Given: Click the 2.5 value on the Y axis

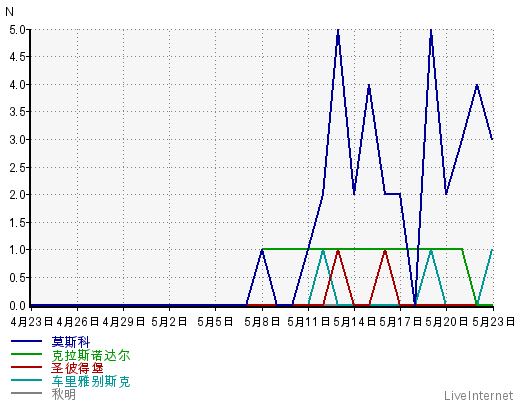Looking at the screenshot, I should 17,167.
